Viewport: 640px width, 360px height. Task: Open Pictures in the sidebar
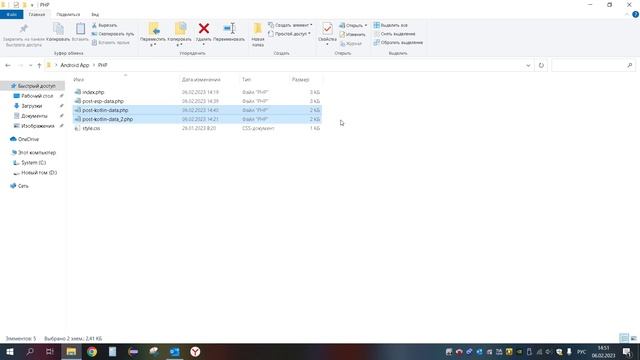coord(38,126)
